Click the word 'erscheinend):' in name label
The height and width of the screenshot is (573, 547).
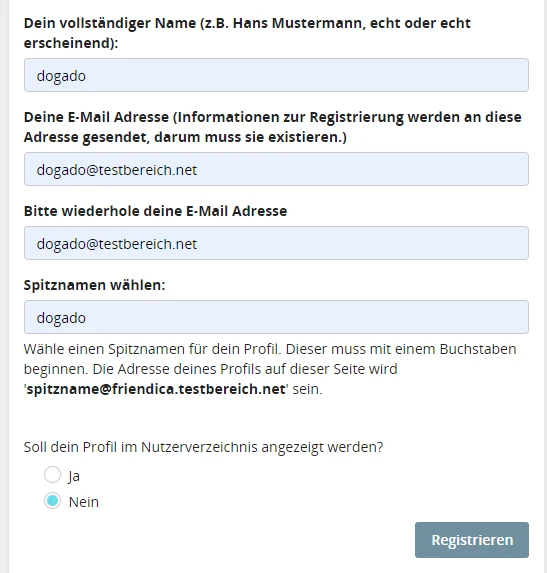click(71, 43)
